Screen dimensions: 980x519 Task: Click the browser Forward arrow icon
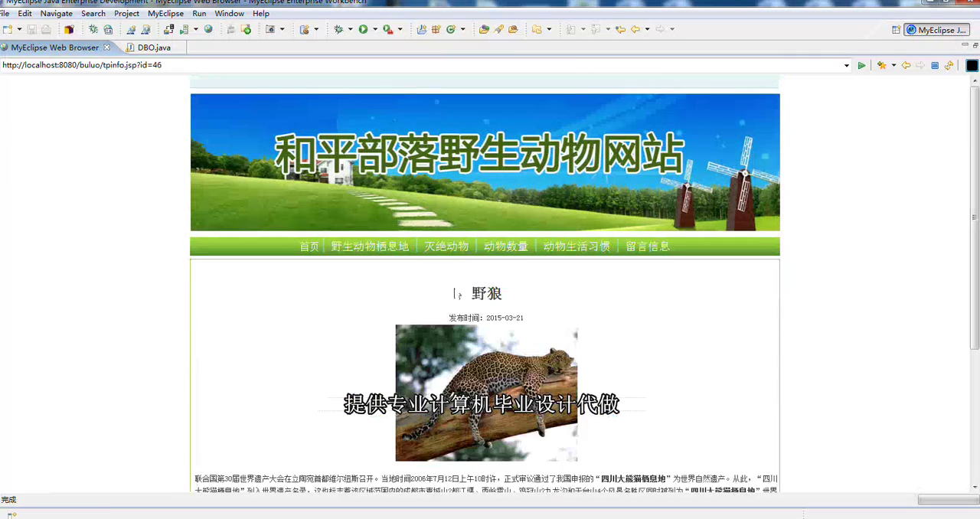tap(920, 66)
